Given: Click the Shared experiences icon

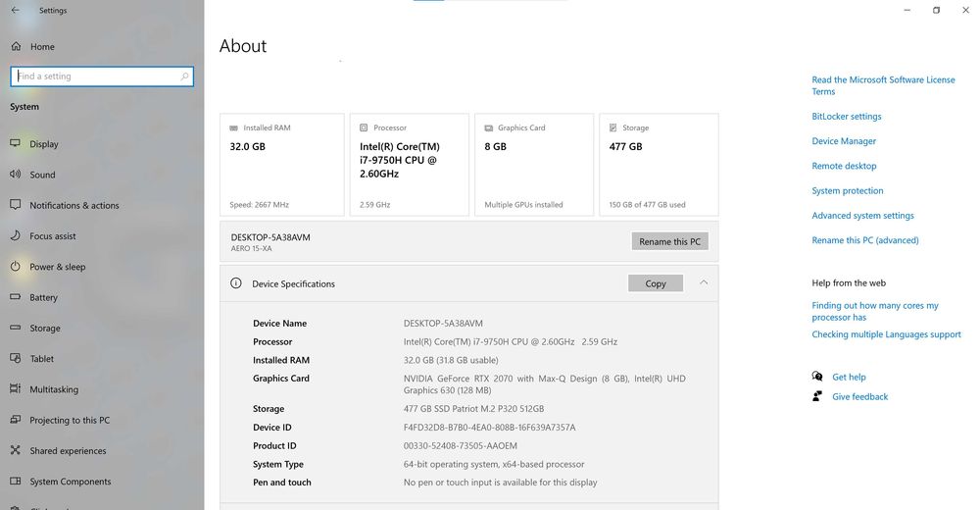Looking at the screenshot, I should [16, 450].
